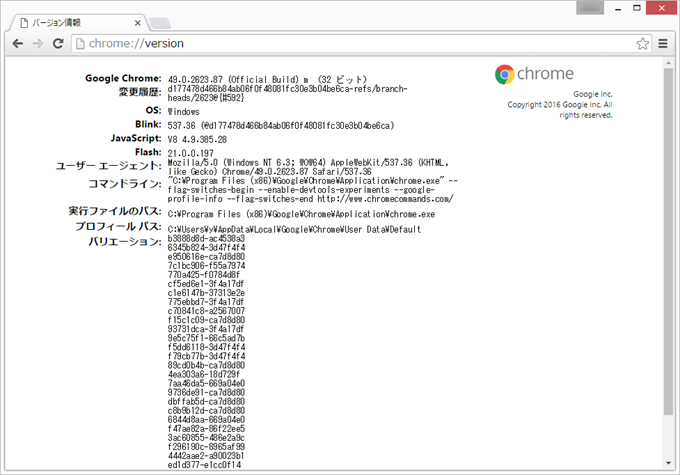The width and height of the screenshot is (680, 475).
Task: Reload the chrome://version page
Action: click(x=58, y=43)
